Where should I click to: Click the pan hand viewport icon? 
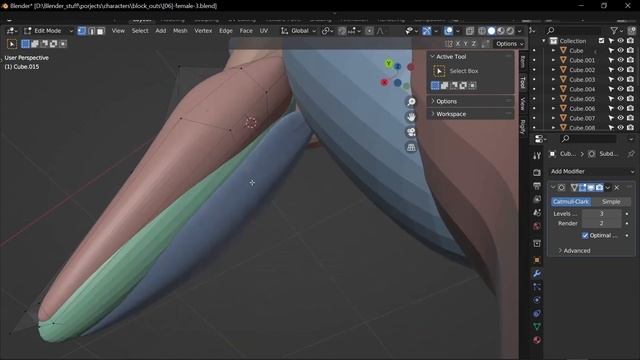pos(411,117)
